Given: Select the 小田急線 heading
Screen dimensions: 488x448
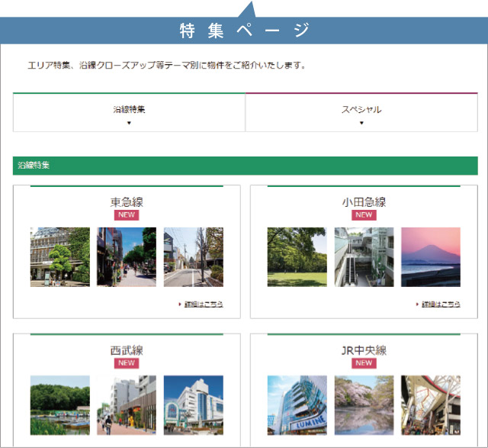Looking at the screenshot, I should click(364, 202).
